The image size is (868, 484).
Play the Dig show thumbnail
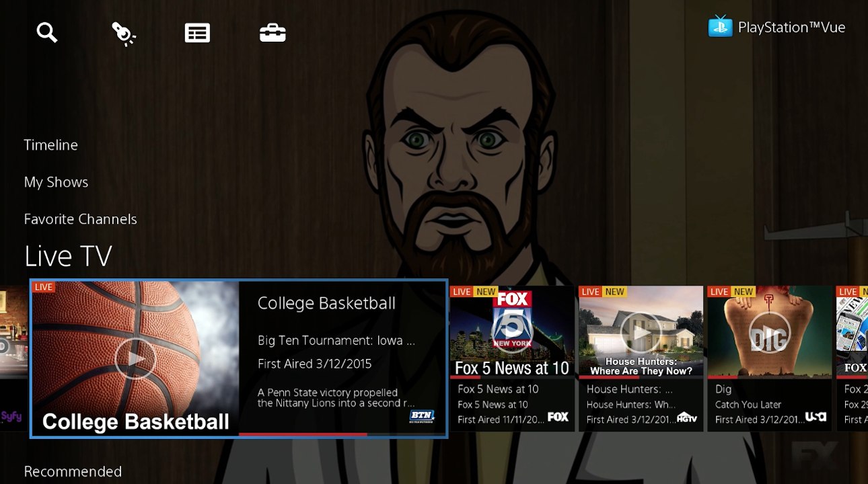click(x=769, y=331)
